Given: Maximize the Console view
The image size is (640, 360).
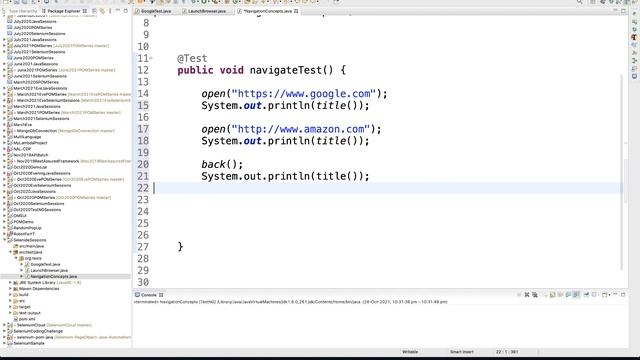Looking at the screenshot, I should 623,295.
